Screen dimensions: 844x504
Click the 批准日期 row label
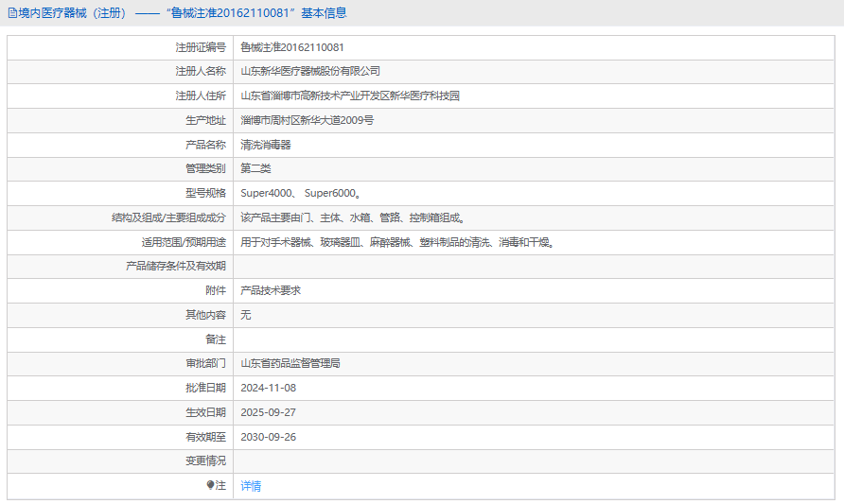click(x=205, y=388)
